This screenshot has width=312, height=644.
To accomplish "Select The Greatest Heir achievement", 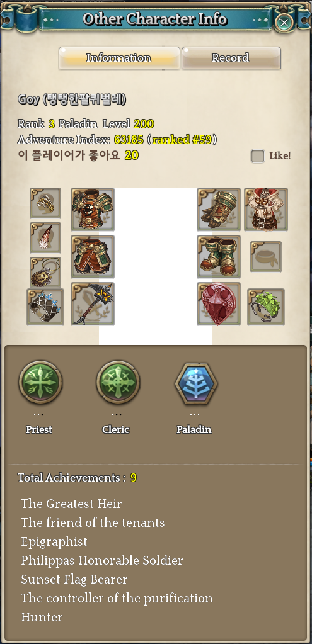I will [x=71, y=504].
